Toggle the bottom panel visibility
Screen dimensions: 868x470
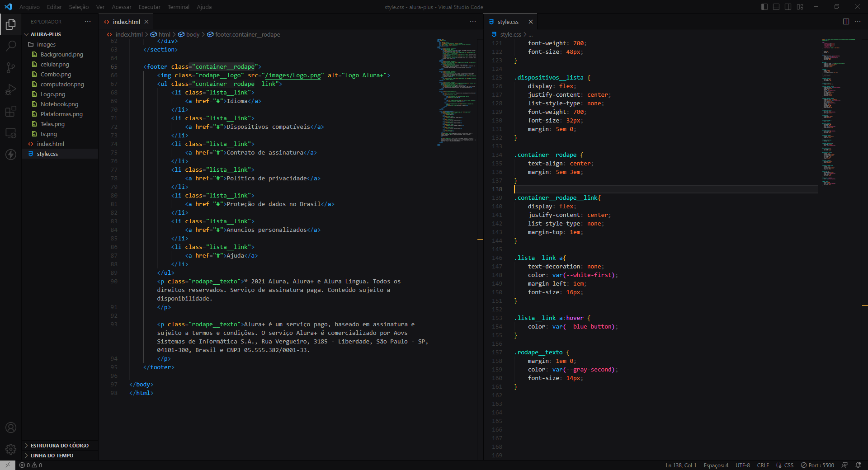tap(776, 7)
